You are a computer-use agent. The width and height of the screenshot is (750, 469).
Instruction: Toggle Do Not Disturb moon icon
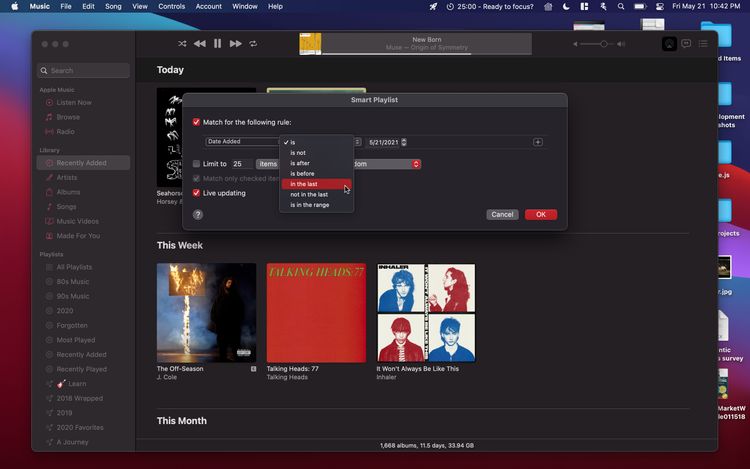coord(566,7)
